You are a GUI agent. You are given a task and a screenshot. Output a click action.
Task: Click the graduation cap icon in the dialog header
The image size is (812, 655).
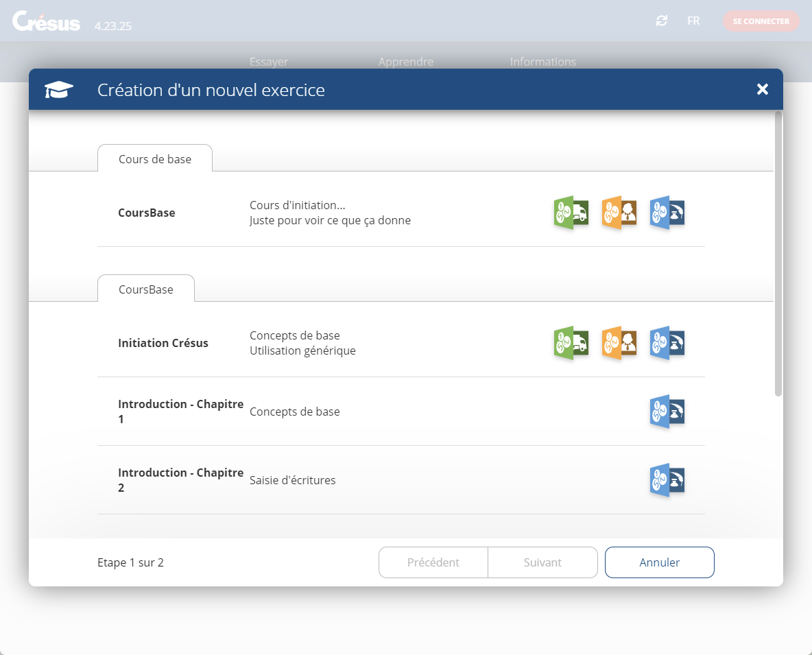pos(58,90)
